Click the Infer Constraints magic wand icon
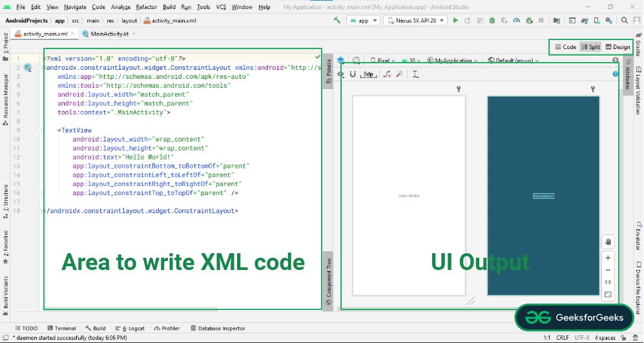 click(x=400, y=74)
